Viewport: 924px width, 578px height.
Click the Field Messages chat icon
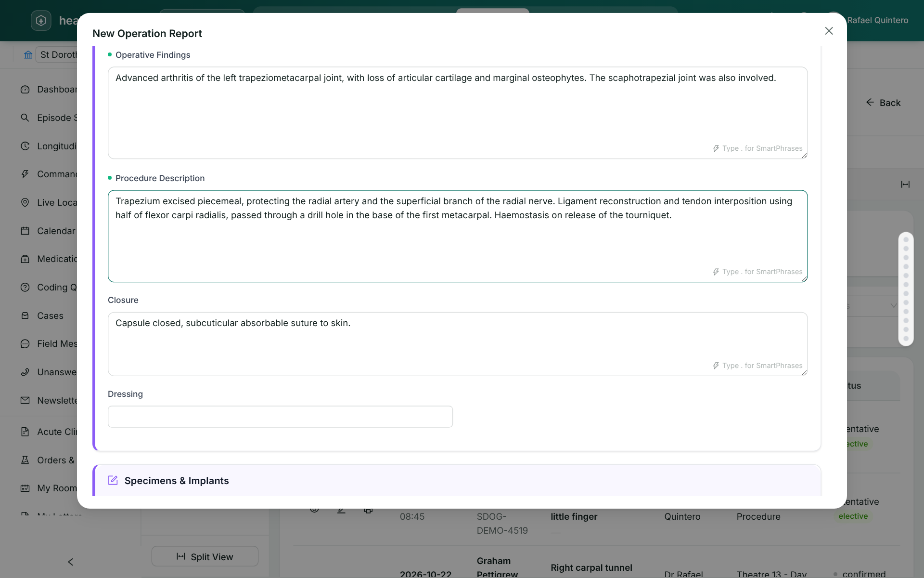pos(25,343)
